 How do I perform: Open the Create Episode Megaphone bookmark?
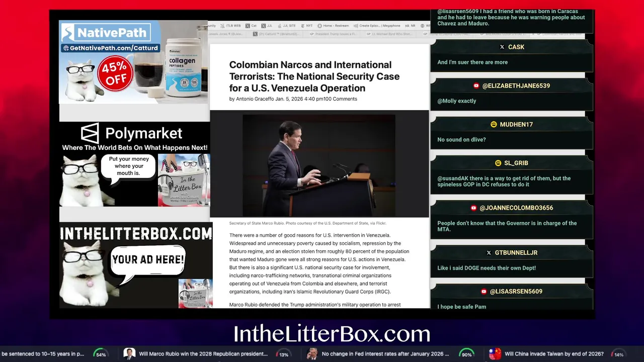[x=377, y=26]
